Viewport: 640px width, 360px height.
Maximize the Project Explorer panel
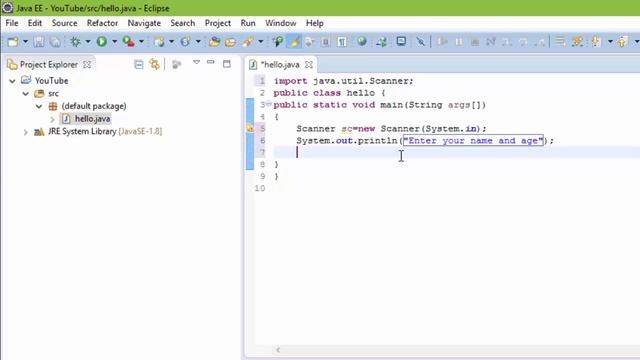227,64
